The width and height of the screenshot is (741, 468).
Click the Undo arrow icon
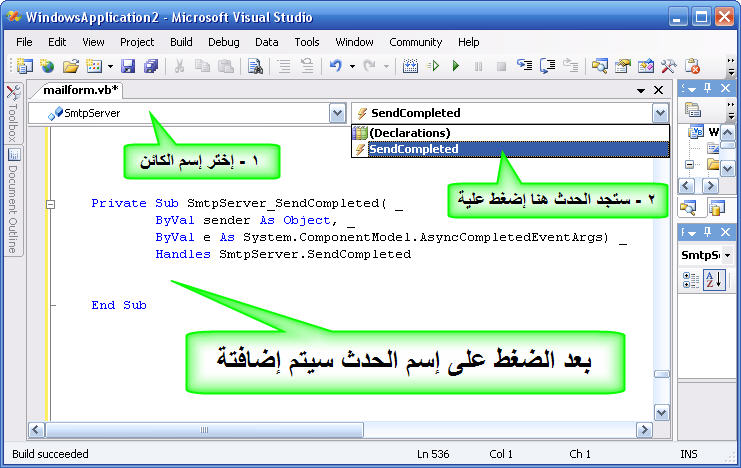click(x=336, y=66)
